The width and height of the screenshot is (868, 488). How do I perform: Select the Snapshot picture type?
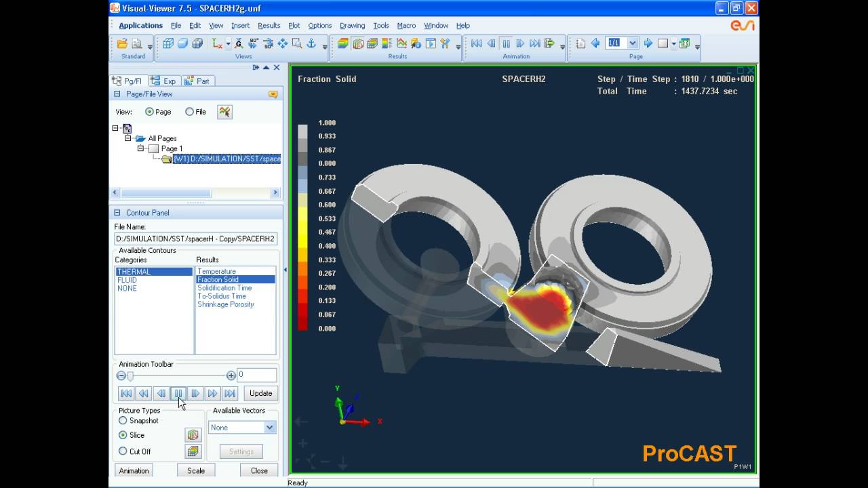(x=123, y=421)
